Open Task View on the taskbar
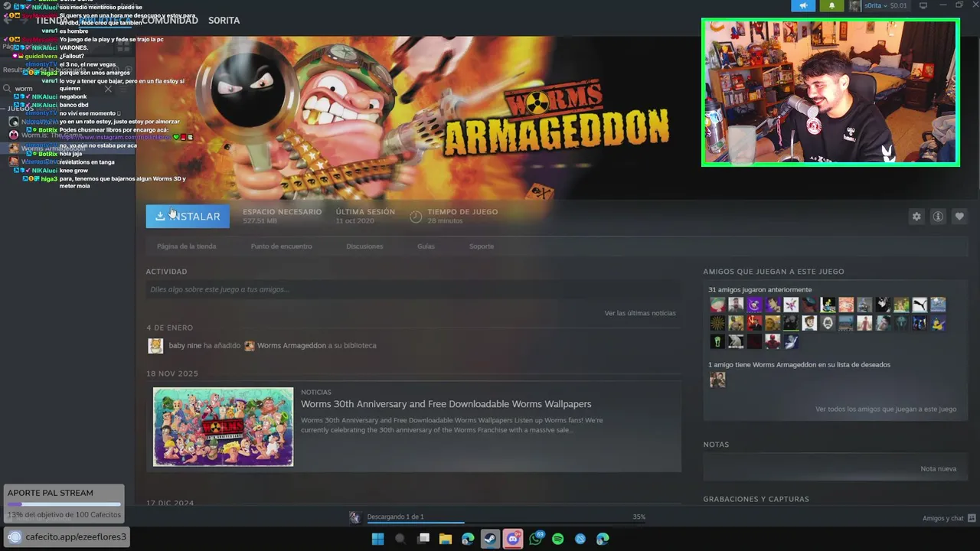This screenshot has width=980, height=551. click(x=423, y=539)
